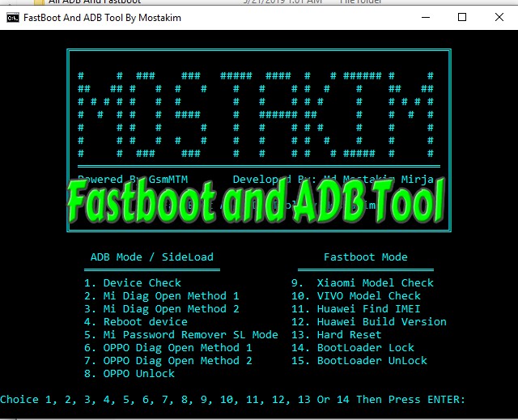Viewport: 518px width, 420px height.
Task: Close the FastBoot And ADB Tool window
Action: 499,17
